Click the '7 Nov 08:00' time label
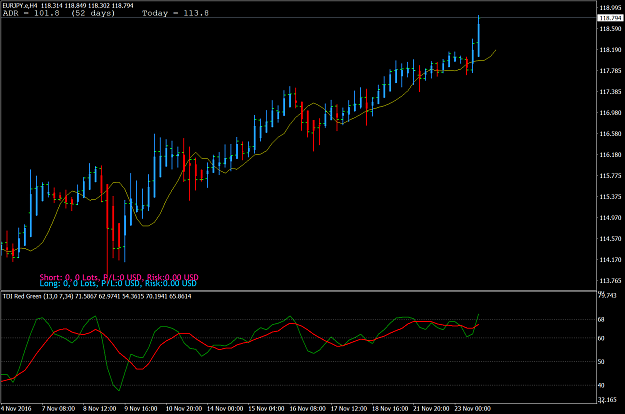This screenshot has width=625, height=414. [58, 409]
